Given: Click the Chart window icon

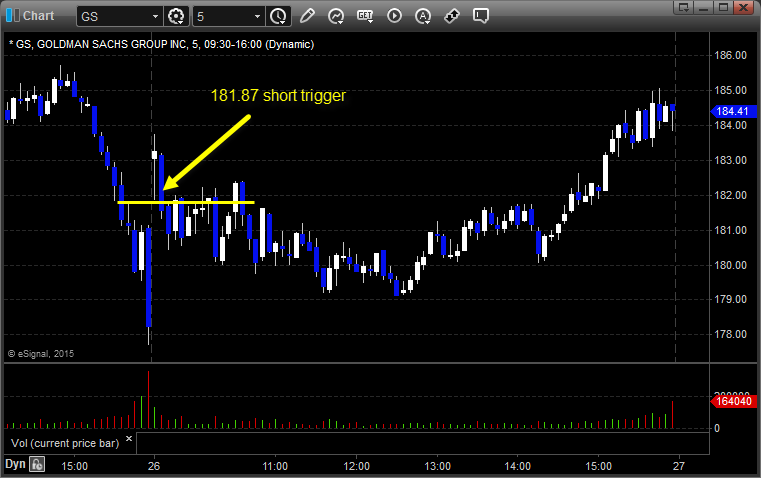Looking at the screenshot, I should point(13,16).
